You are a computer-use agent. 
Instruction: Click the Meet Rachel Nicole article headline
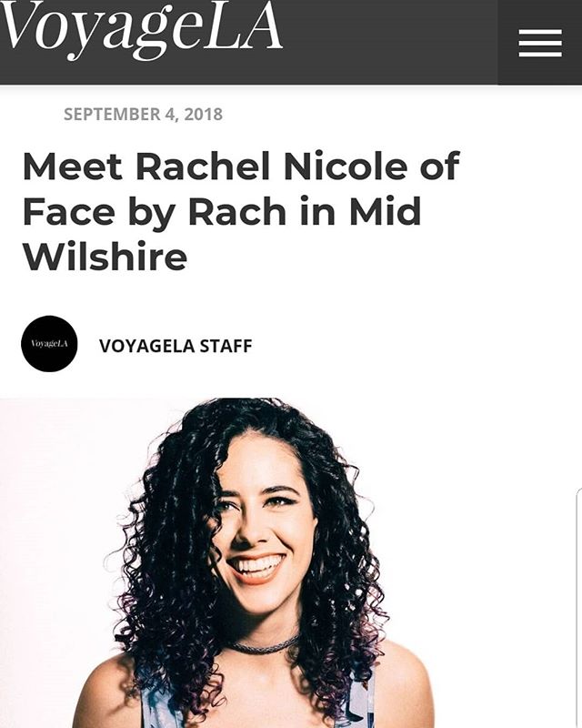(241, 211)
